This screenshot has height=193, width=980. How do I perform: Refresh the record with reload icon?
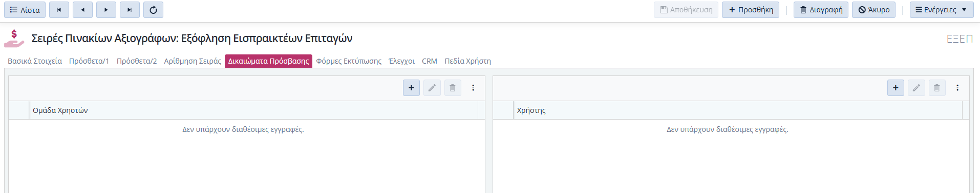pyautogui.click(x=153, y=10)
